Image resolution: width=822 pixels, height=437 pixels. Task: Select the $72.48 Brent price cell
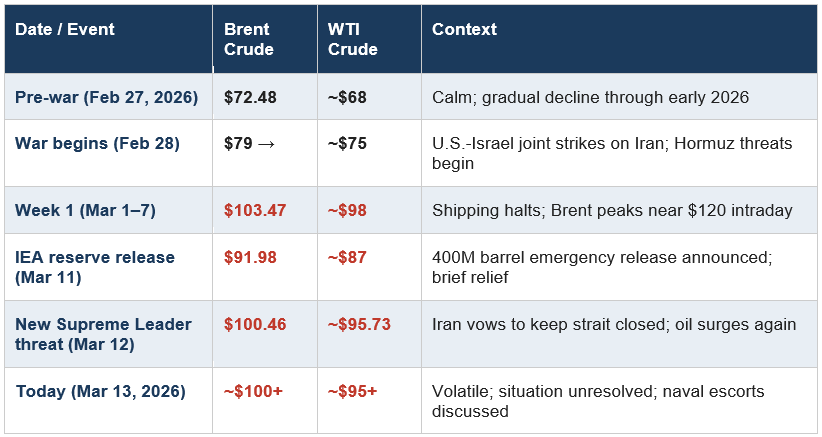click(250, 98)
